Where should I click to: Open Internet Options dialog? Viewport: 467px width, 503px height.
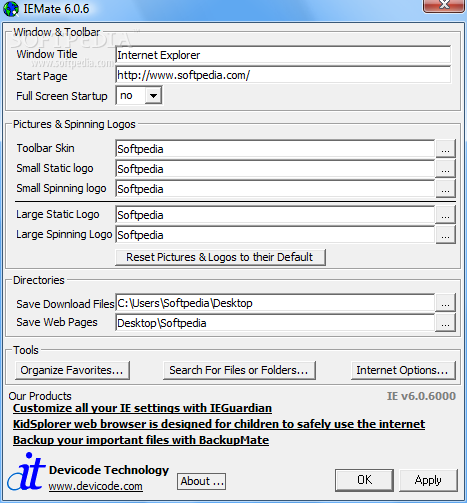pyautogui.click(x=403, y=370)
